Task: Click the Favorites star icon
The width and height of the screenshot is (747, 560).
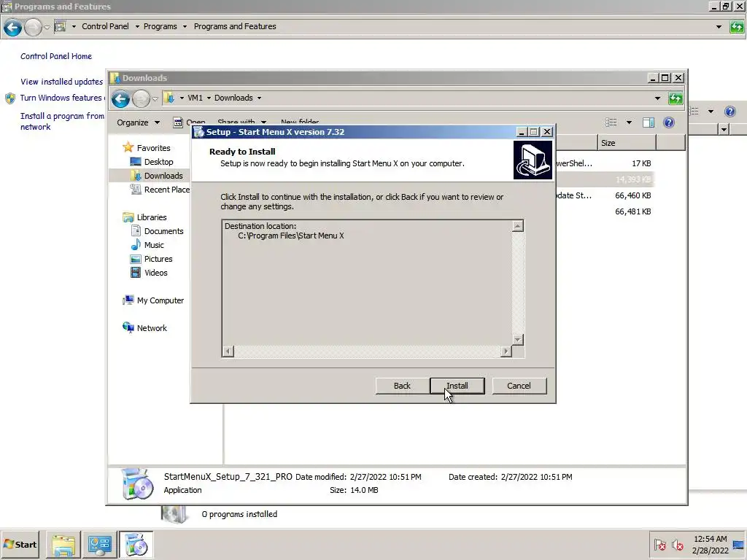Action: point(128,147)
